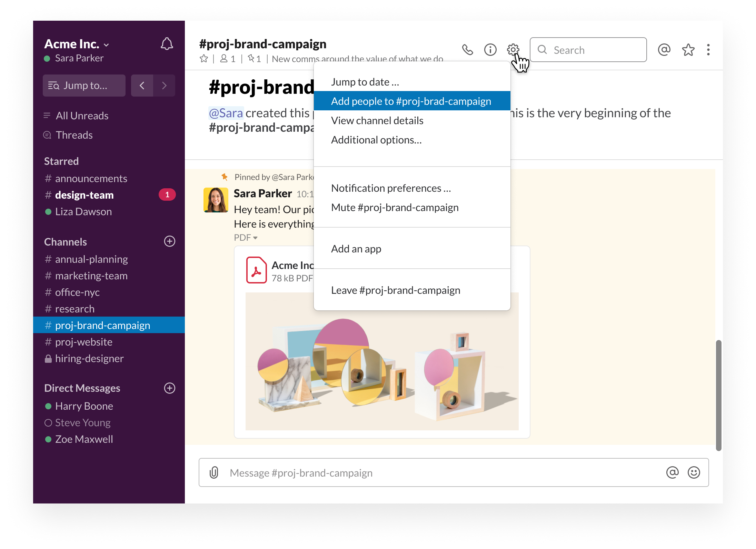The width and height of the screenshot is (756, 549).
Task: Open the design-team channel
Action: [x=84, y=195]
